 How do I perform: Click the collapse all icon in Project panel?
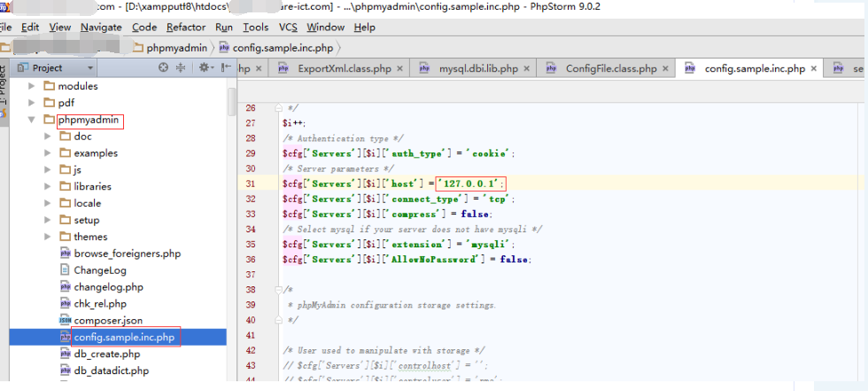(180, 67)
